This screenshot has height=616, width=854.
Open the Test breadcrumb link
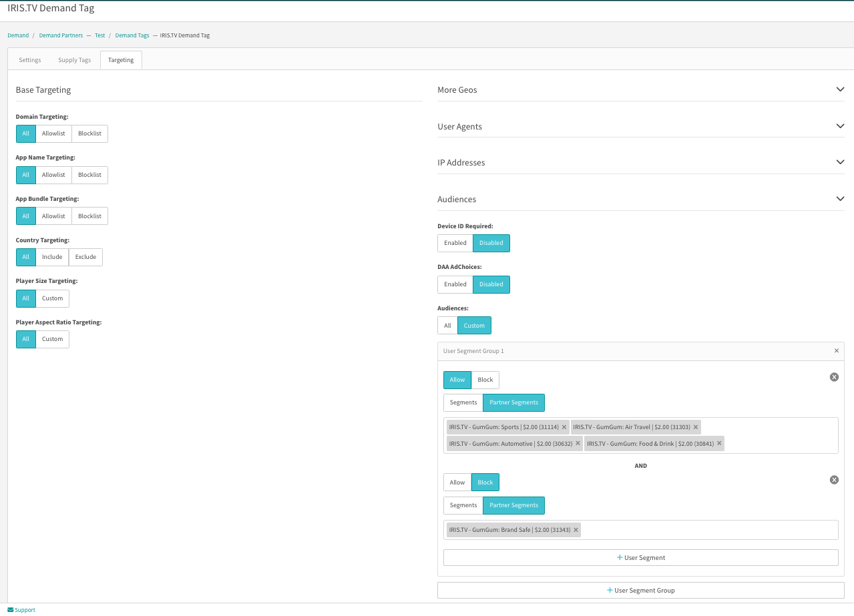tap(99, 35)
